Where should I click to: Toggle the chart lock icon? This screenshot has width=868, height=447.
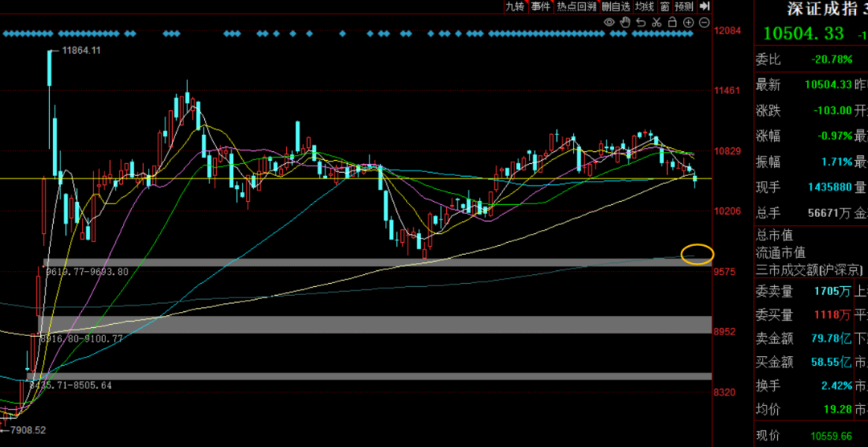pyautogui.click(x=673, y=23)
